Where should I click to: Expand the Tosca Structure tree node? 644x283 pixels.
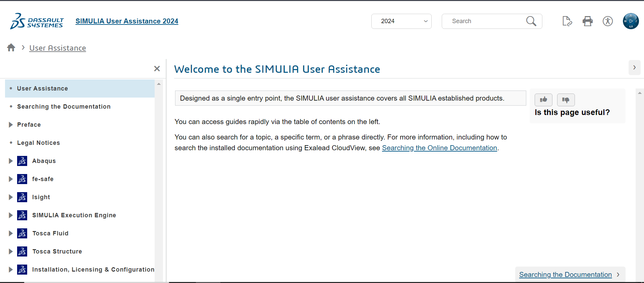click(x=11, y=251)
